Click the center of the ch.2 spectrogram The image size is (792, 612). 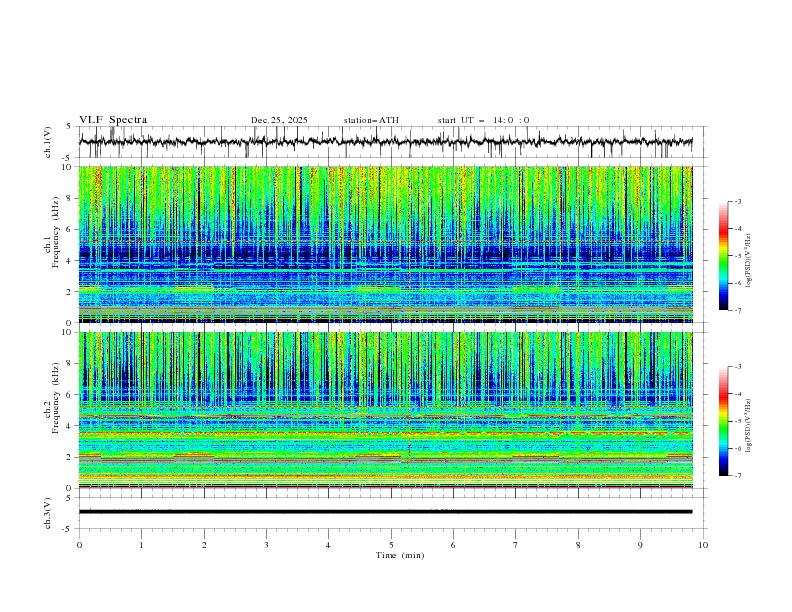(x=391, y=410)
